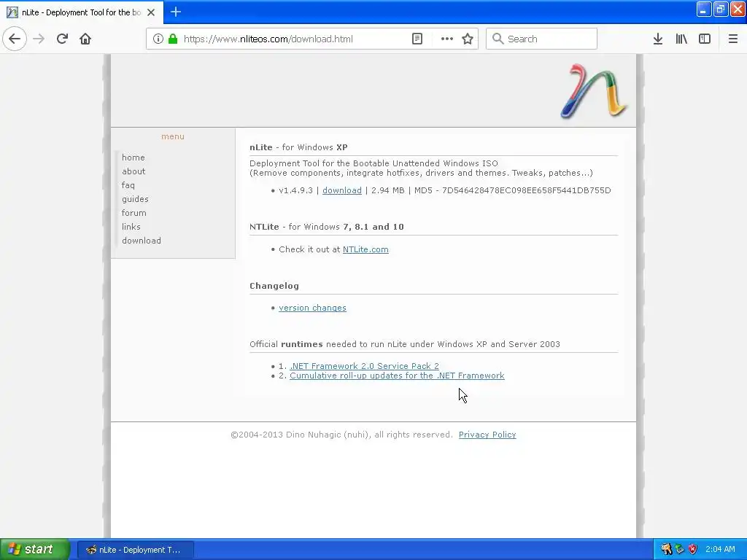Open .NET Framework 2.0 Service Pack 2 link
747x560 pixels.
(x=365, y=366)
